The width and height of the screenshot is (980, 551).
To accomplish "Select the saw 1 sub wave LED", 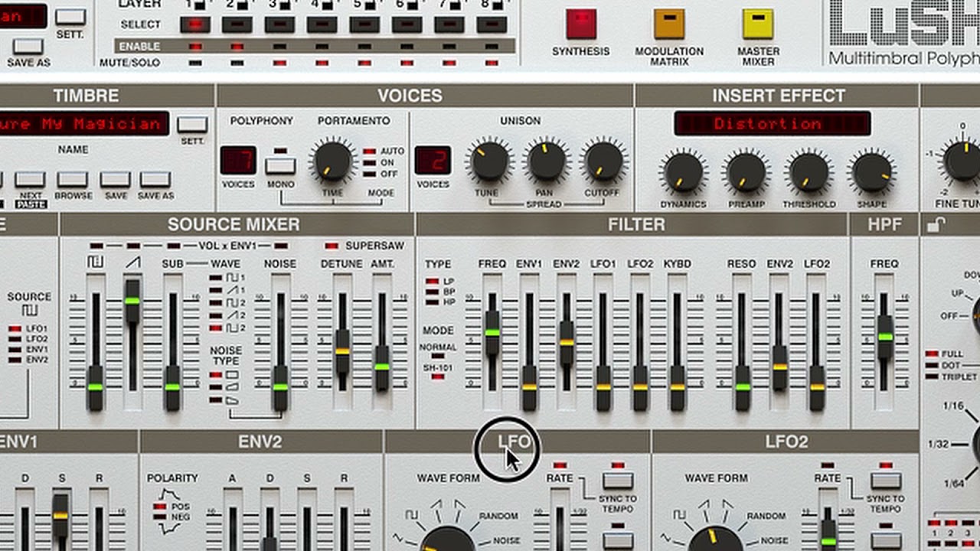I will point(216,290).
